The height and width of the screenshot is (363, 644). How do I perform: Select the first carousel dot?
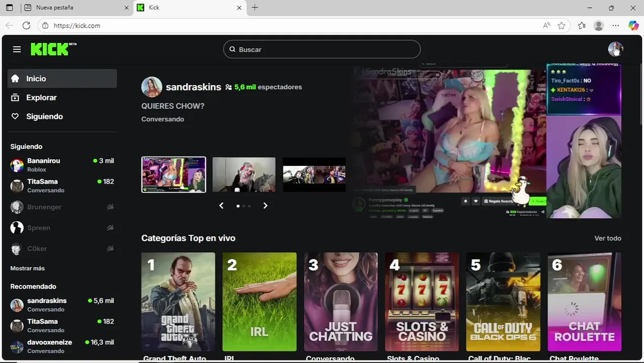(238, 206)
